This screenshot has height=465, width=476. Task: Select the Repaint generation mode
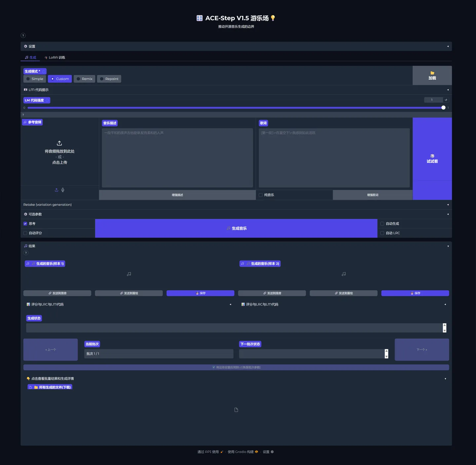[x=109, y=79]
